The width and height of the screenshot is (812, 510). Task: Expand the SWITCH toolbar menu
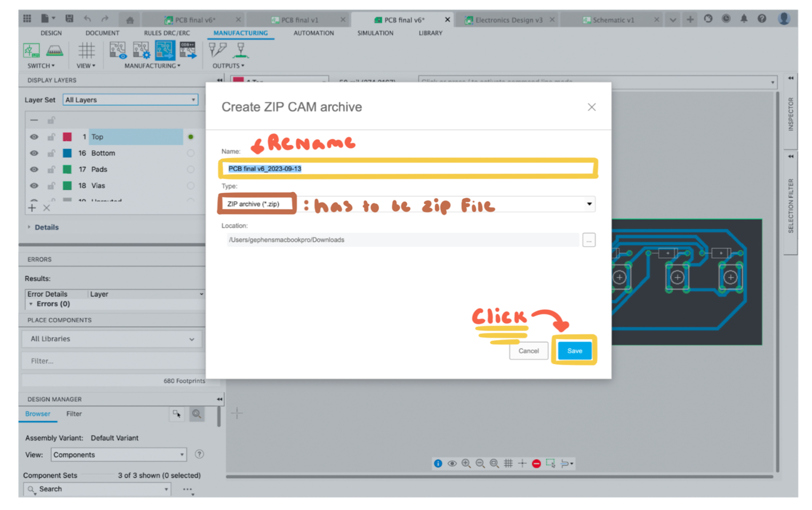41,66
